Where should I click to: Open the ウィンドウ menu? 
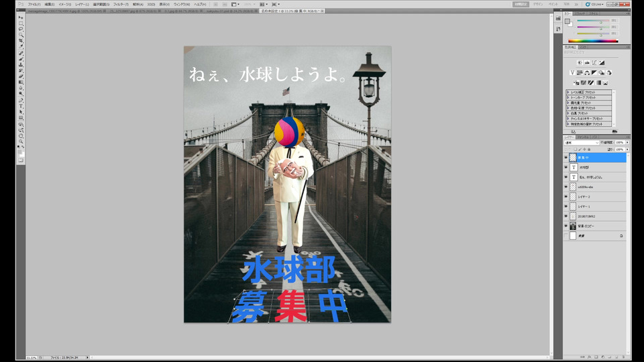(x=182, y=5)
